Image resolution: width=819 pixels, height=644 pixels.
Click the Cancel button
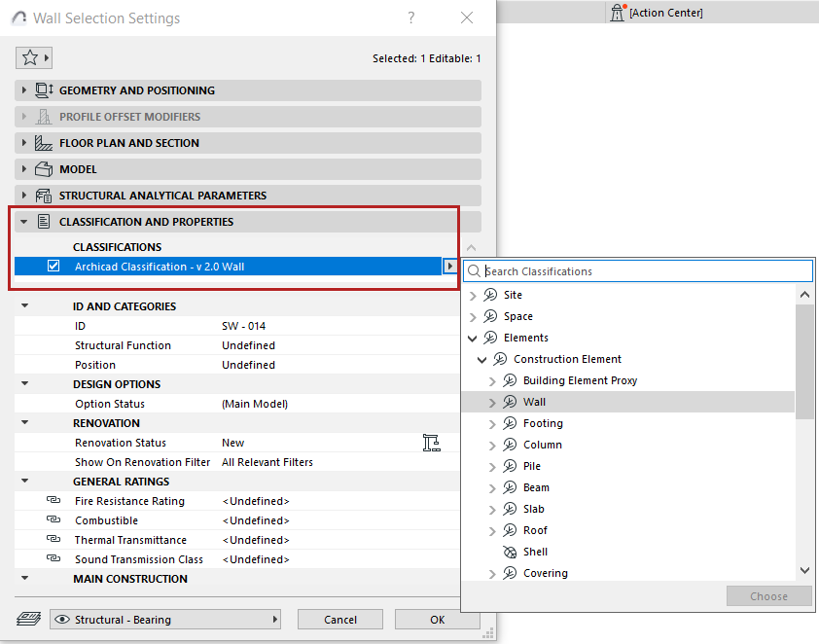[x=340, y=620]
